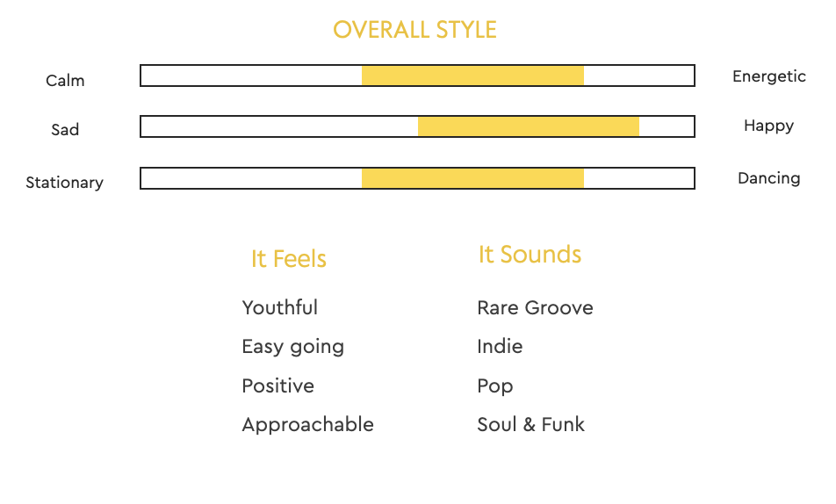Image resolution: width=836 pixels, height=504 pixels.
Task: Choose the Easy going feel tag
Action: 292,347
